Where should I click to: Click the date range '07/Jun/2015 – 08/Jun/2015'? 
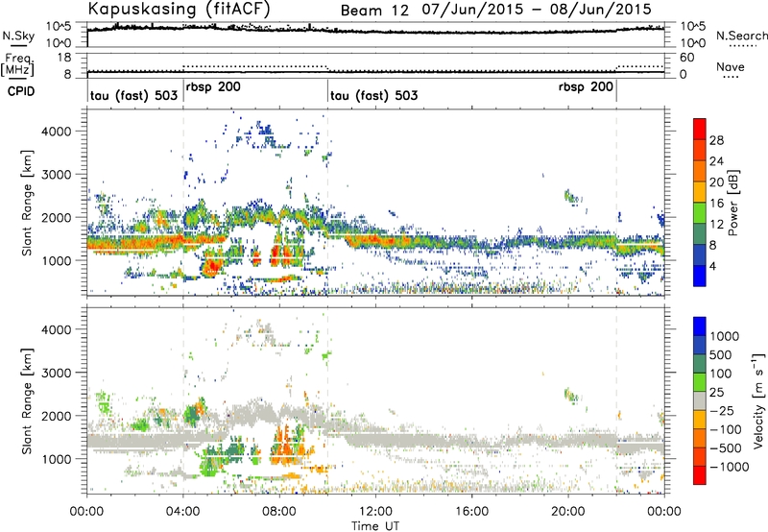point(537,10)
